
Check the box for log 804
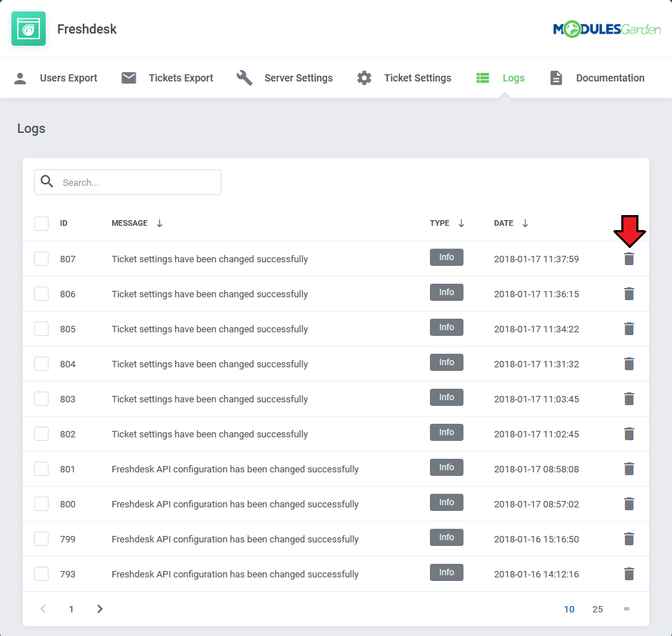[41, 364]
